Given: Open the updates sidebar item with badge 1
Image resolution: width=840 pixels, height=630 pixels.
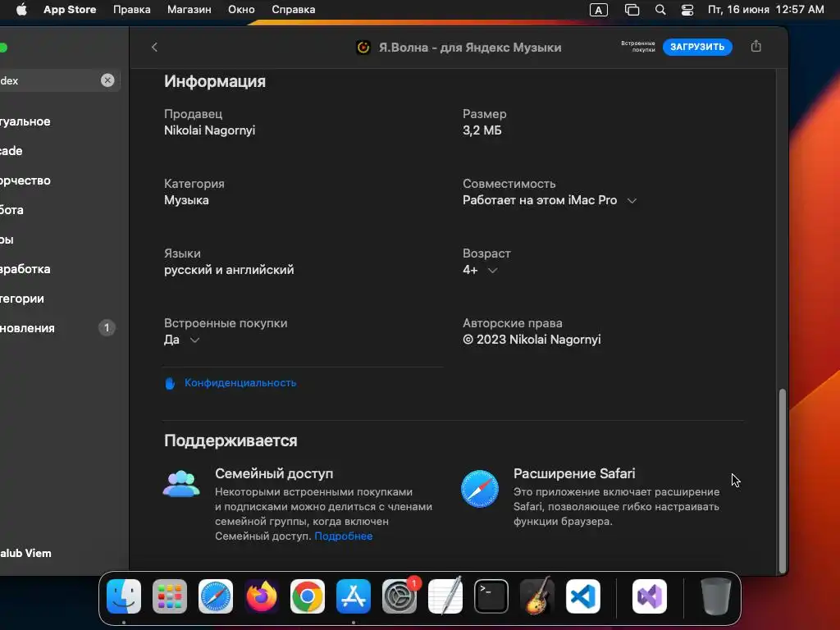Looking at the screenshot, I should [58, 328].
